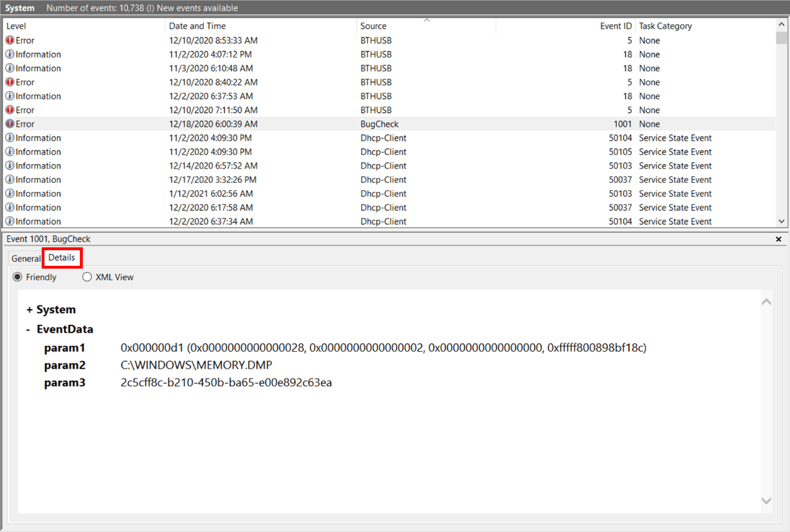
Task: Click information icon for 11/3/2020 6:10:48 AM event
Action: (10, 68)
